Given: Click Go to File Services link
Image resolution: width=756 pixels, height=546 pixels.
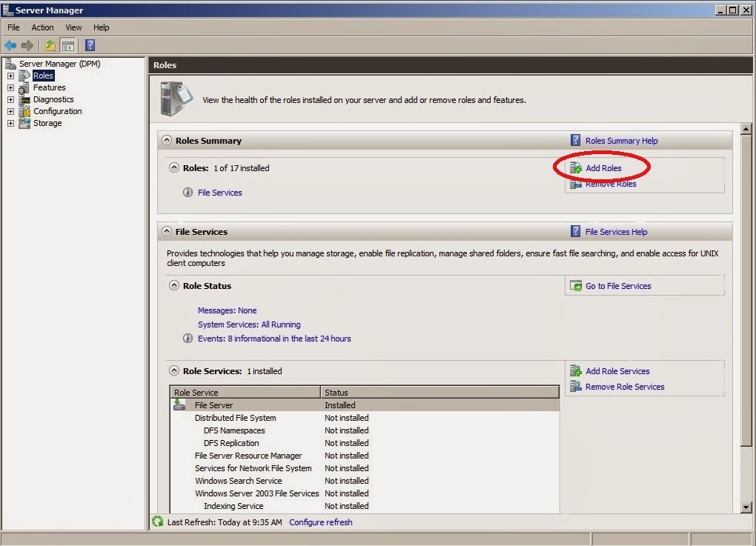Looking at the screenshot, I should [x=618, y=286].
